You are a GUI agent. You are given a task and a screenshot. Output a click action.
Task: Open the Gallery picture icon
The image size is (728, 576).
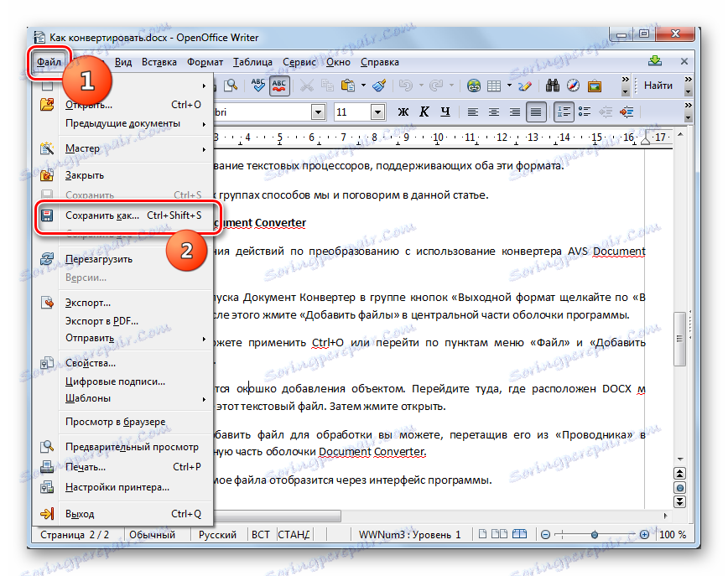(595, 86)
